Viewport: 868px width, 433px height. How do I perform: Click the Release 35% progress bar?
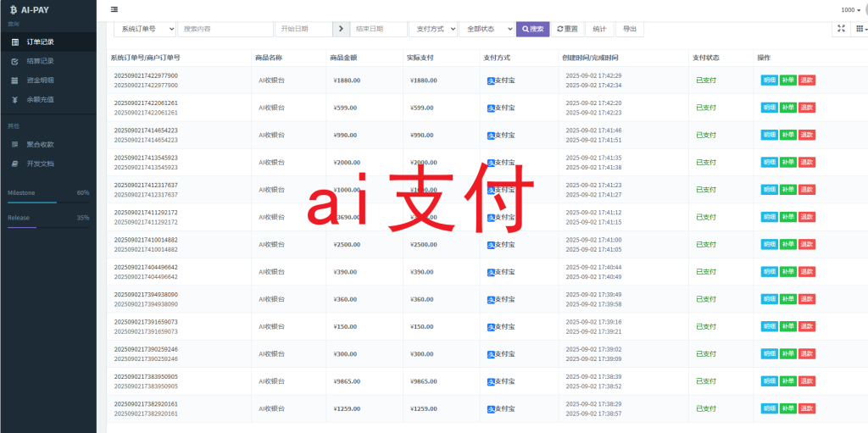48,228
